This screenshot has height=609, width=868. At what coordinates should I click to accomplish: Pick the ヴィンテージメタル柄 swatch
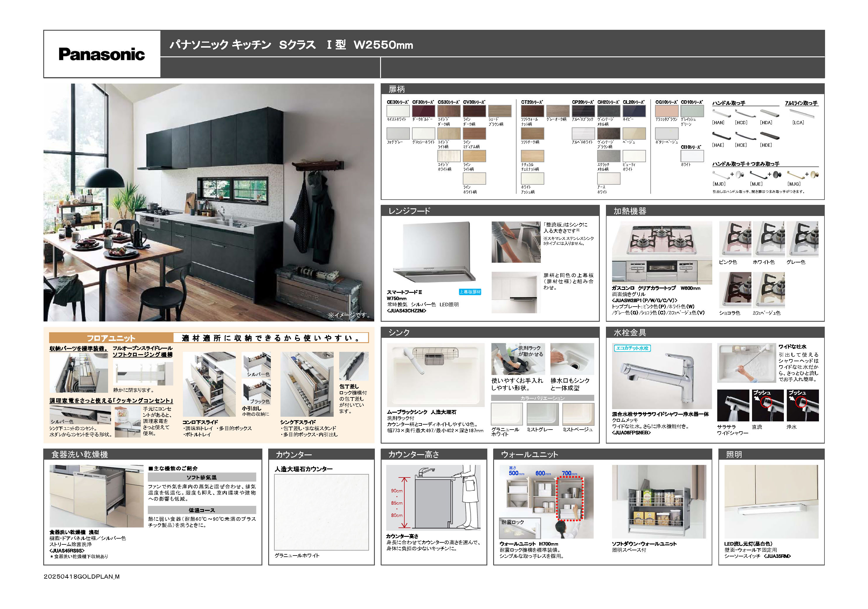(609, 111)
